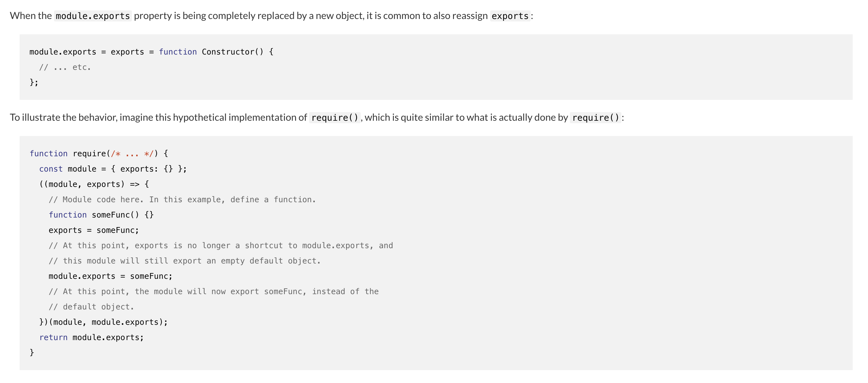The height and width of the screenshot is (383, 868).
Task: Click the '})(module, module.exports);' line
Action: [103, 322]
